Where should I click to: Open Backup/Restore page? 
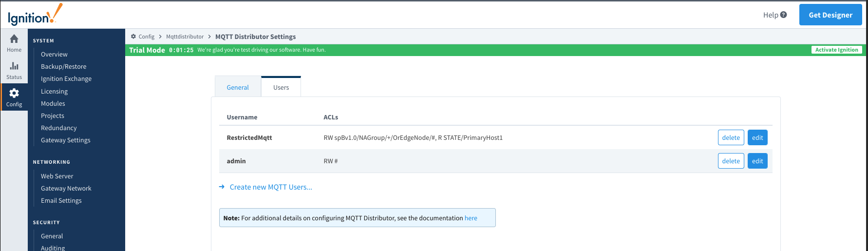point(64,66)
